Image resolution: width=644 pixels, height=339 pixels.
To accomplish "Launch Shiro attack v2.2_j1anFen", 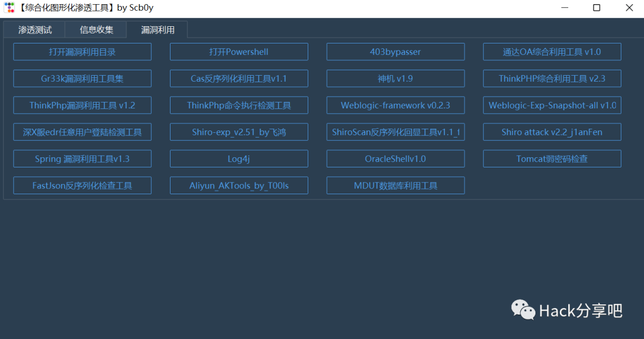I will 552,132.
